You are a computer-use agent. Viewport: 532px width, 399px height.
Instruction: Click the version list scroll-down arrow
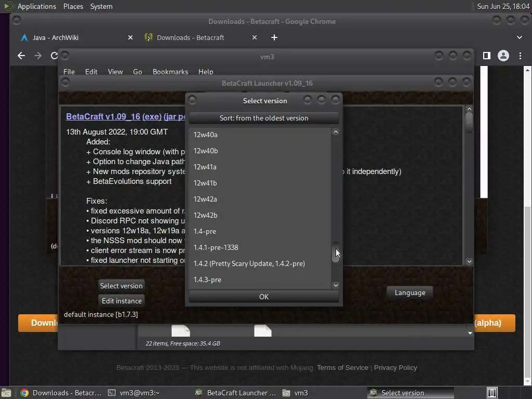336,285
